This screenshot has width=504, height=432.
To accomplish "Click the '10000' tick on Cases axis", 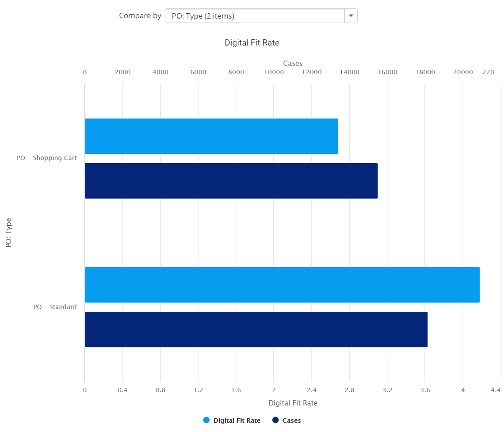I will [x=274, y=72].
